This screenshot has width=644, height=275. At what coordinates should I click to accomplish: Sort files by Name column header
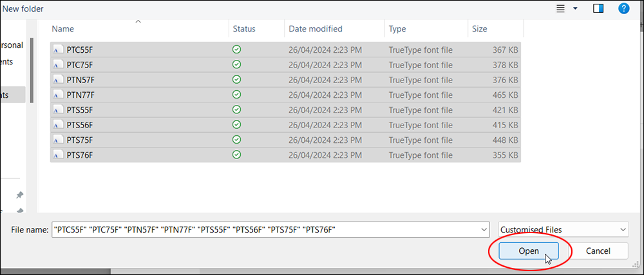(x=63, y=29)
